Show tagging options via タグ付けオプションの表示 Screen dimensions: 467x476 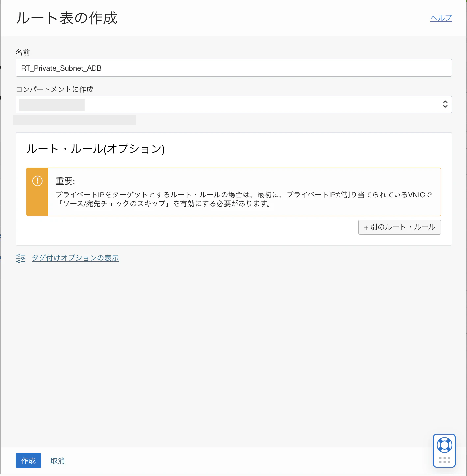(75, 258)
